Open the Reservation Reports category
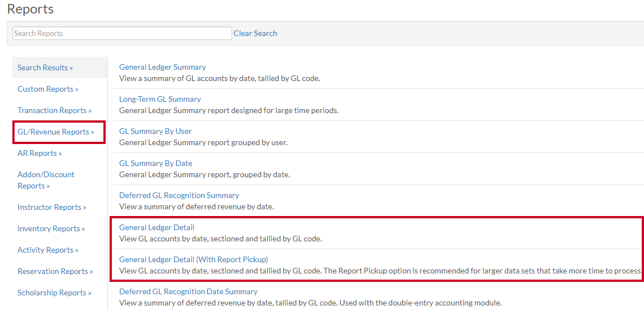Viewport: 644px width, 310px height. coord(55,271)
